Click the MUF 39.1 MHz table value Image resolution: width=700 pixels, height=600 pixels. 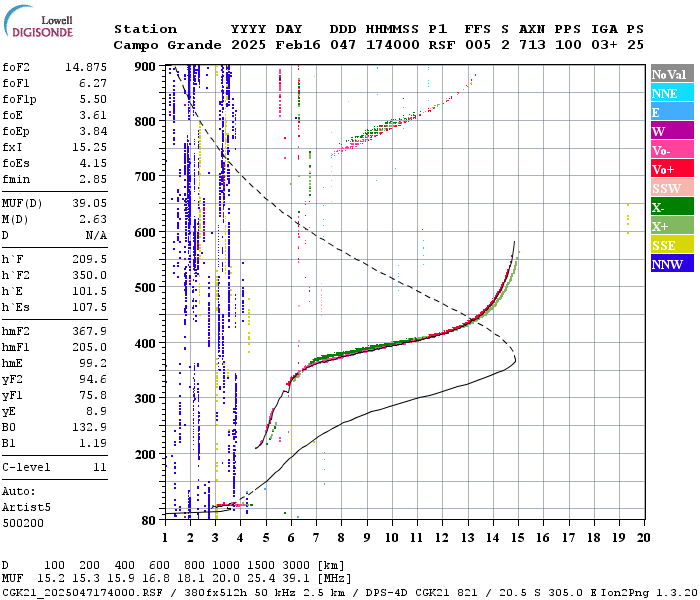[296, 578]
